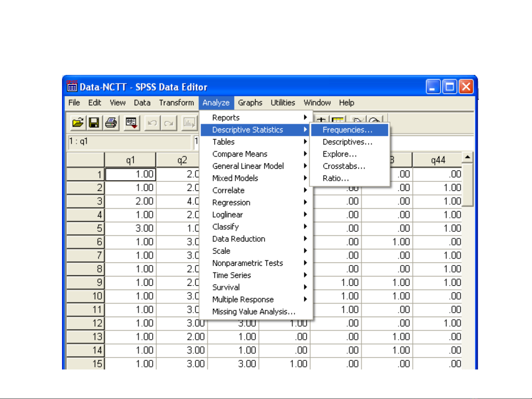The height and width of the screenshot is (399, 532).
Task: Open the Graphs menu
Action: tap(250, 103)
